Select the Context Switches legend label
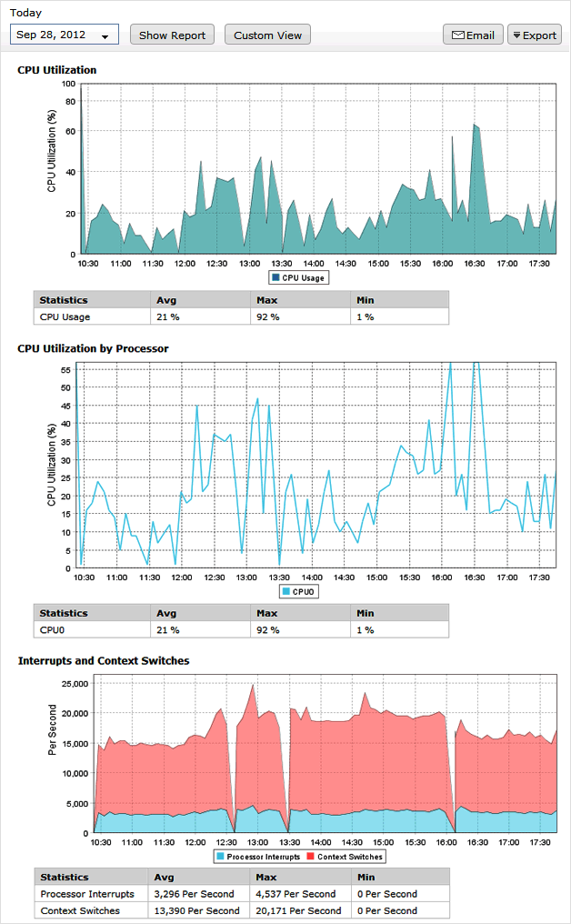 [350, 857]
